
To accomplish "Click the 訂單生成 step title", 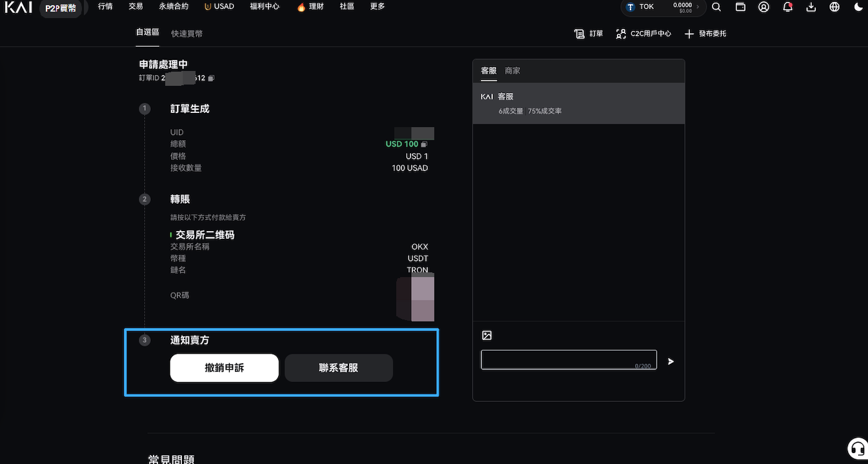I will tap(190, 109).
